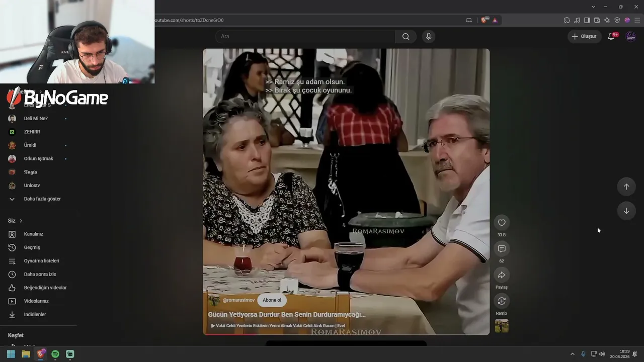The width and height of the screenshot is (644, 362).
Task: Click the taskbar microphone indicator
Action: point(583,354)
